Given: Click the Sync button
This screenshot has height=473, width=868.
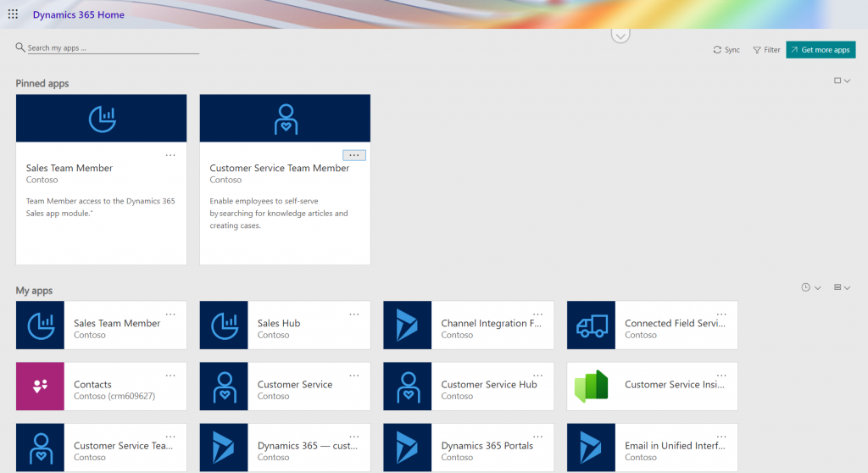Looking at the screenshot, I should coord(726,50).
